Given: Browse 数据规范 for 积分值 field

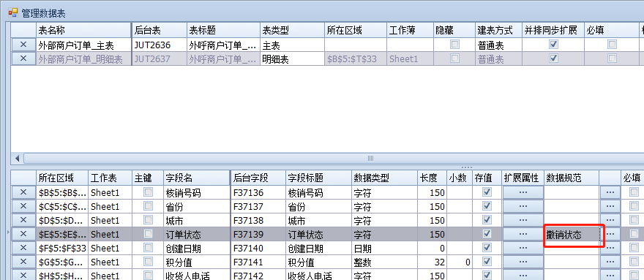Looking at the screenshot, I should 610,262.
